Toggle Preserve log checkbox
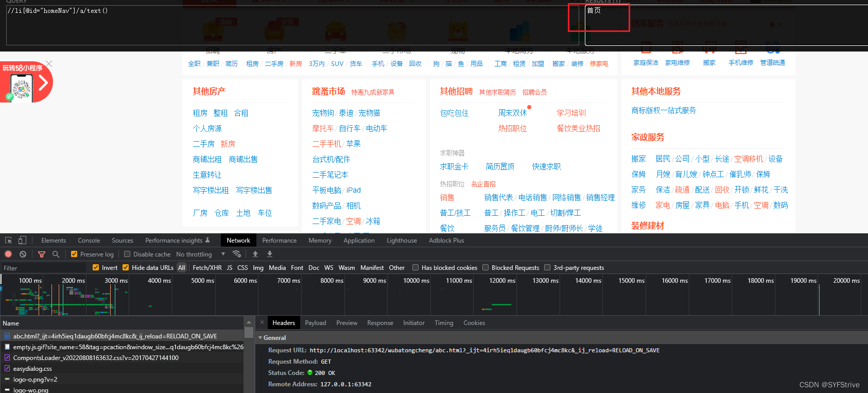The width and height of the screenshot is (868, 393). pos(74,254)
